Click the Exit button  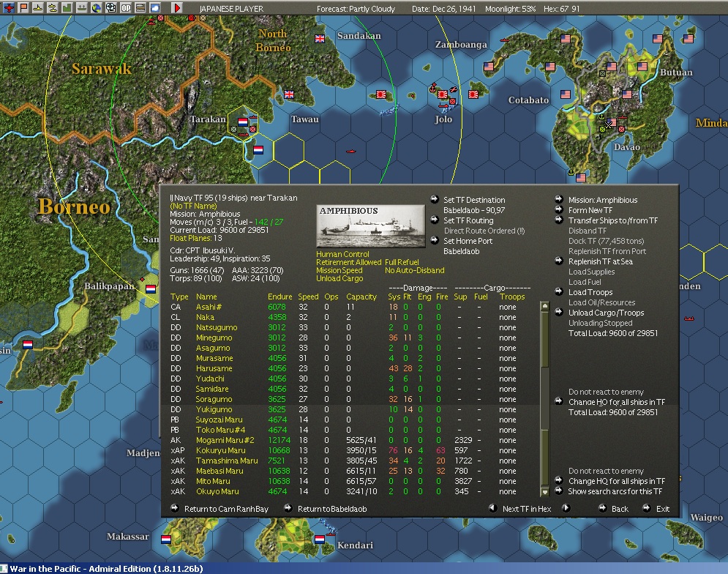click(663, 509)
